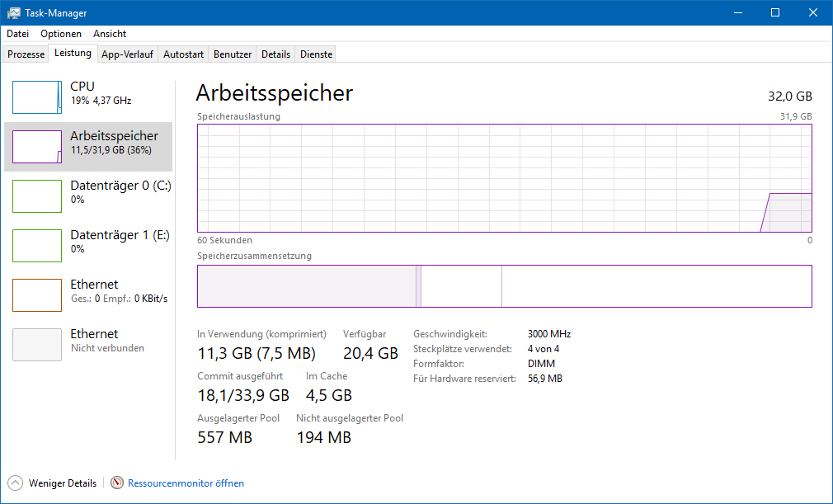Switch to the Prozesse tab
The width and height of the screenshot is (833, 504).
point(26,54)
